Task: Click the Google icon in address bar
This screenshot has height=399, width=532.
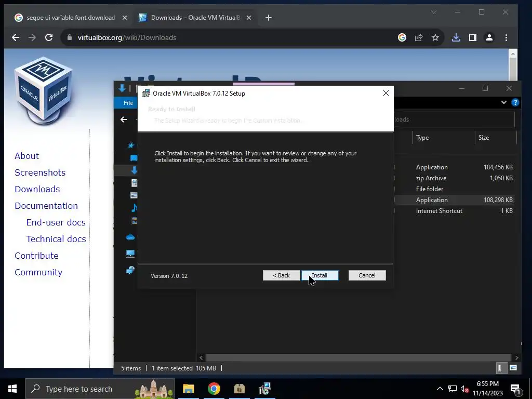Action: (x=402, y=37)
